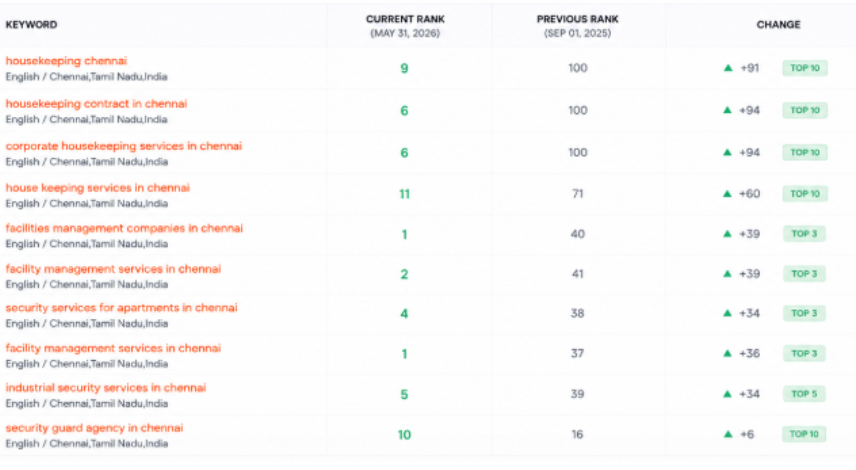This screenshot has height=470, width=856.
Task: Open 'corporate housekeeping services in chennai' link
Action: pyautogui.click(x=123, y=146)
